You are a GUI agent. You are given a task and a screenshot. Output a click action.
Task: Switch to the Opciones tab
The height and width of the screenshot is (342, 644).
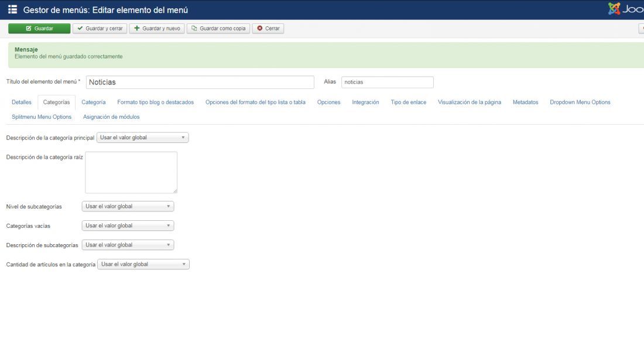point(328,102)
